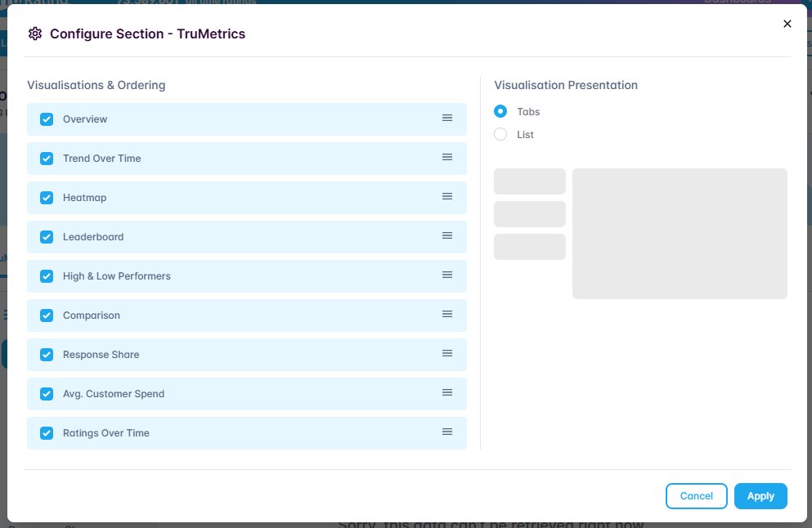Select the reorder handle for Leaderboard
812x528 pixels.
(x=447, y=236)
